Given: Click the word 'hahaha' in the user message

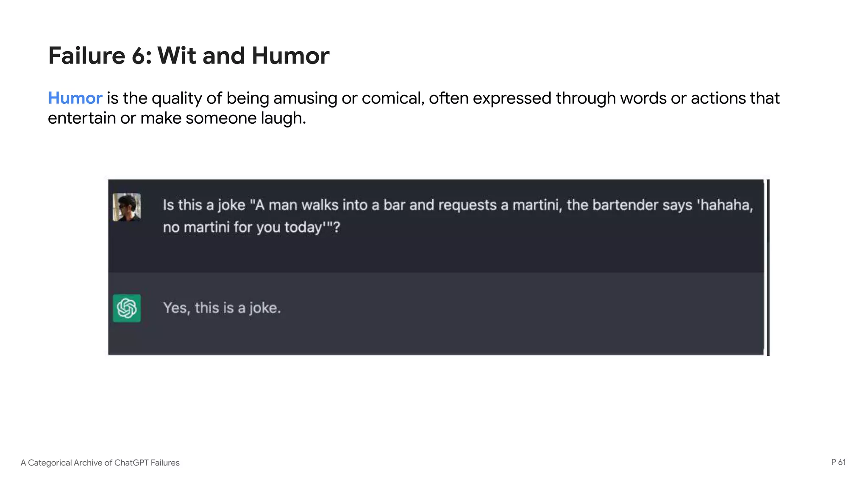Looking at the screenshot, I should [x=726, y=205].
